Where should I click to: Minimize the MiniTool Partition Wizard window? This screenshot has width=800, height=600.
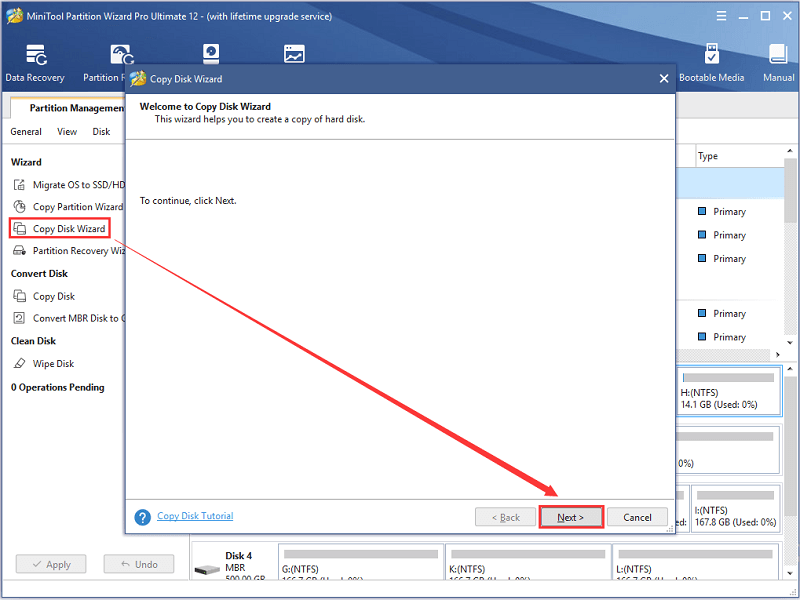coord(743,16)
